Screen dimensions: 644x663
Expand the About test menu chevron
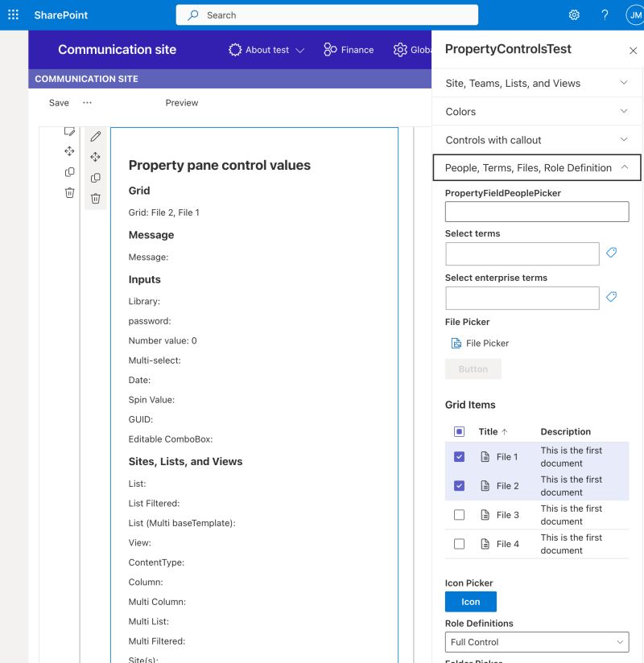(x=300, y=51)
